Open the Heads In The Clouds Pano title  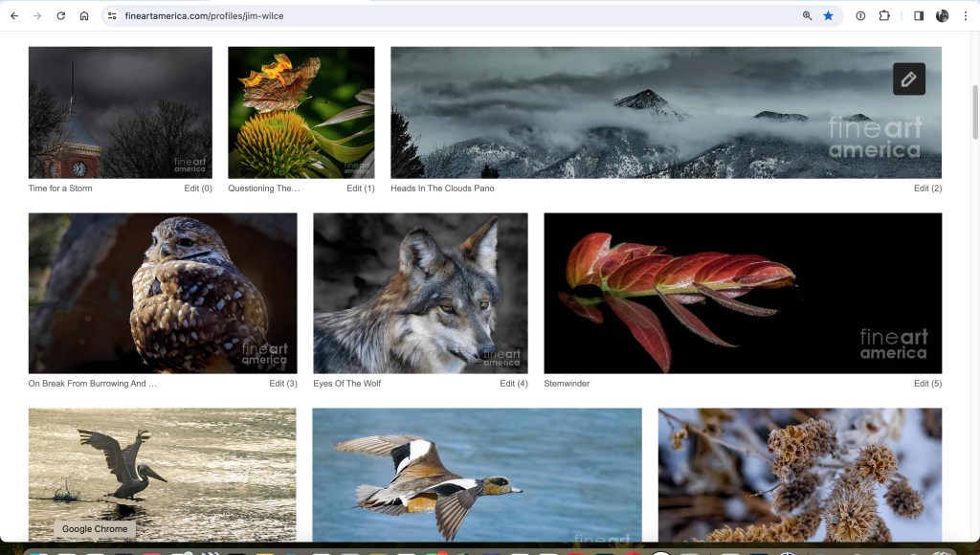pyautogui.click(x=442, y=189)
